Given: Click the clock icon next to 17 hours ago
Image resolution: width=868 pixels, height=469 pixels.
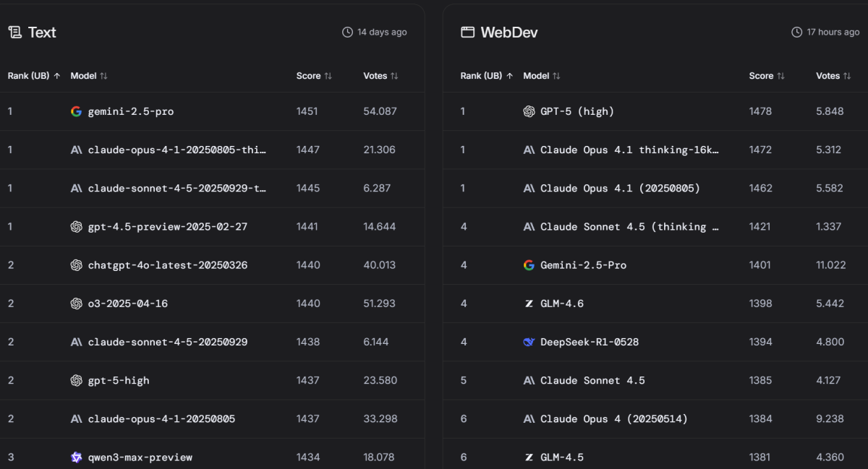Looking at the screenshot, I should coord(797,33).
